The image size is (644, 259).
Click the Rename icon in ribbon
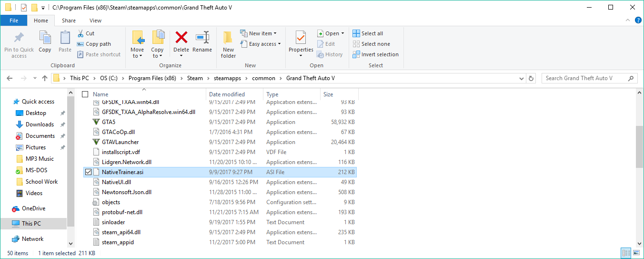202,38
